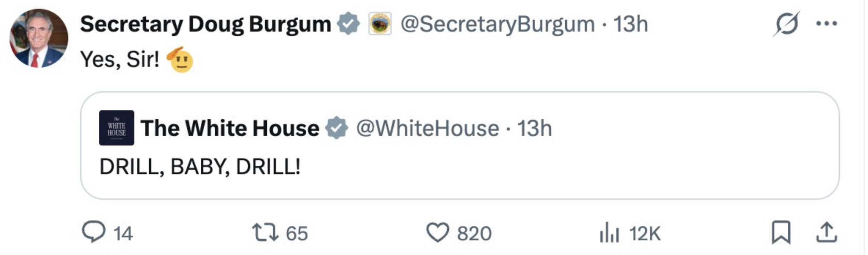This screenshot has height=255, width=868.
Task: Click the Interior Department bison affiliation badge
Action: click(380, 24)
